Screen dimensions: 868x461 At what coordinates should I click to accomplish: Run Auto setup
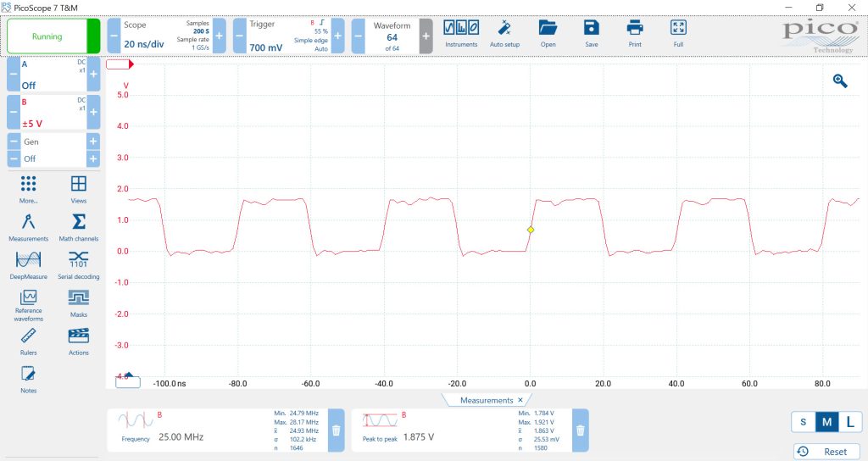[x=504, y=32]
